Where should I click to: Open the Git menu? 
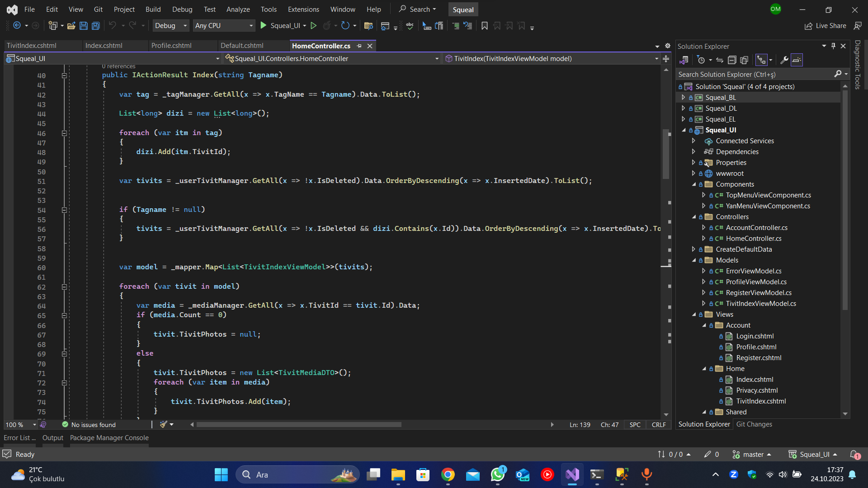click(98, 9)
